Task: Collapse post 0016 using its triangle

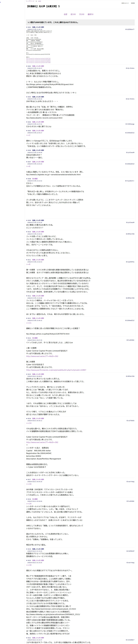Action: point(27,418)
